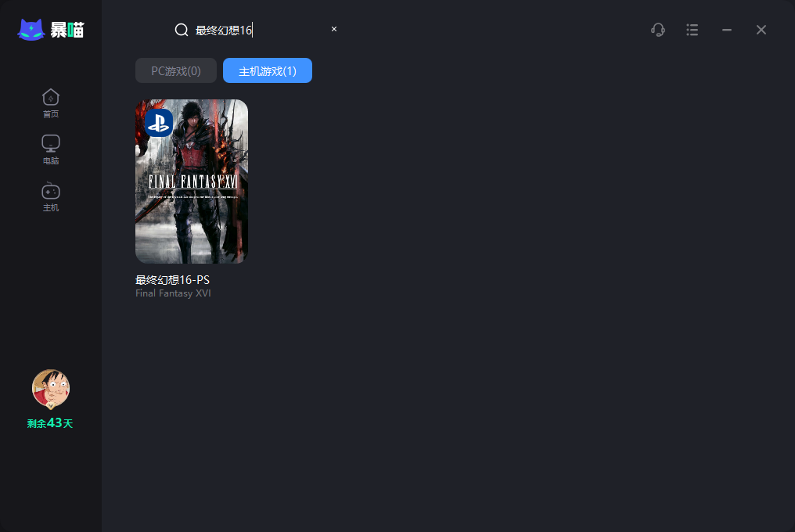Close the 暴喵 window
Viewport: 795px width, 532px height.
[761, 30]
